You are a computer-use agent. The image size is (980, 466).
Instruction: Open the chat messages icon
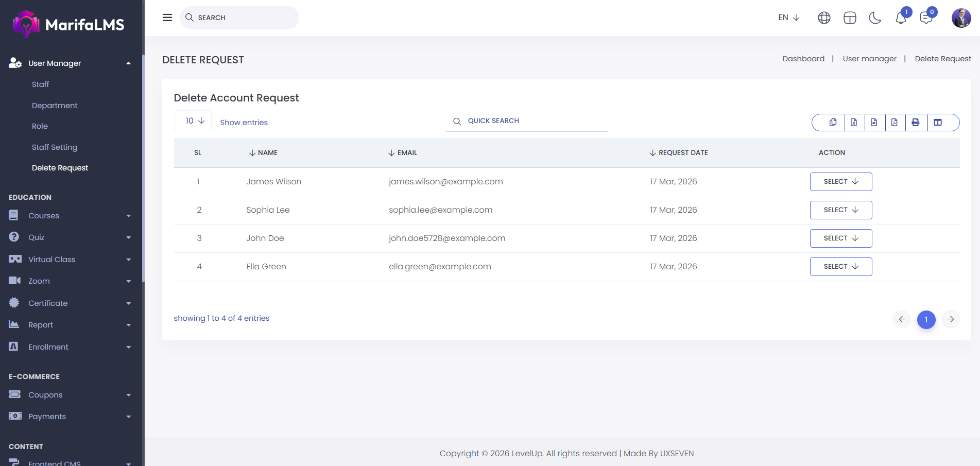(x=926, y=18)
